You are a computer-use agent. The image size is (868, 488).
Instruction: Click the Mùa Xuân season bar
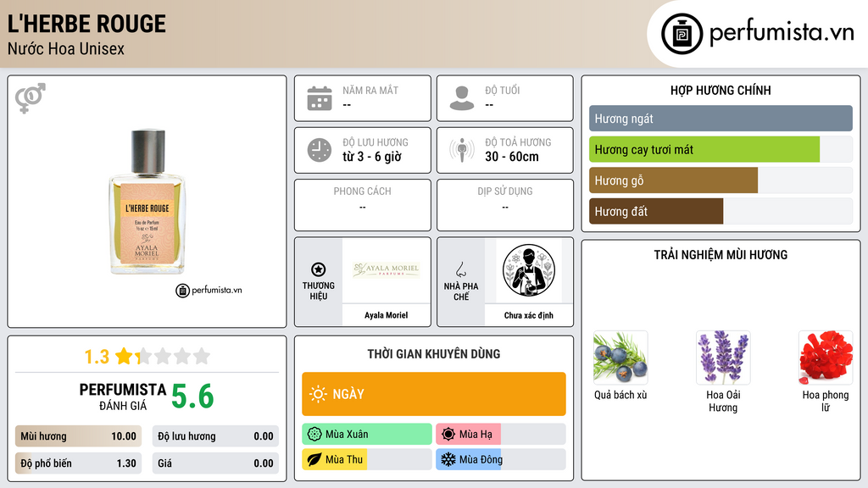coord(367,435)
